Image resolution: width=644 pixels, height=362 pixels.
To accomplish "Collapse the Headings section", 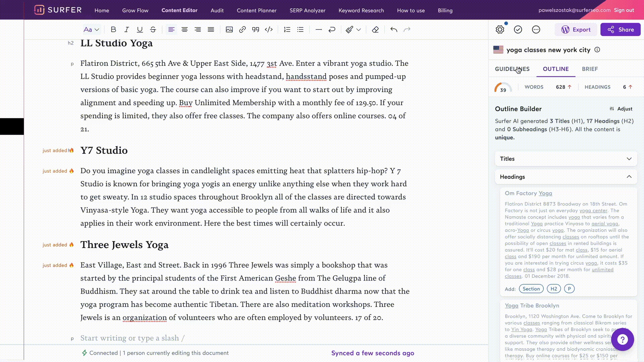I will point(566,177).
